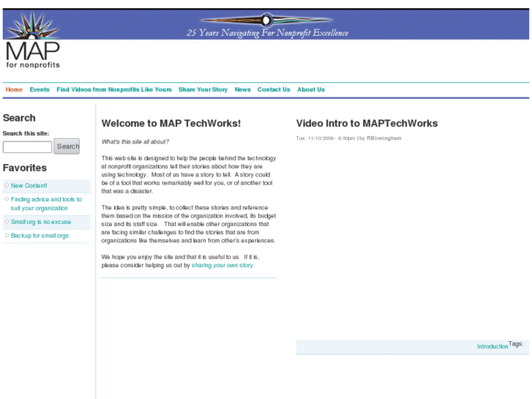532x399 pixels.
Task: Open the News menu item
Action: [243, 89]
